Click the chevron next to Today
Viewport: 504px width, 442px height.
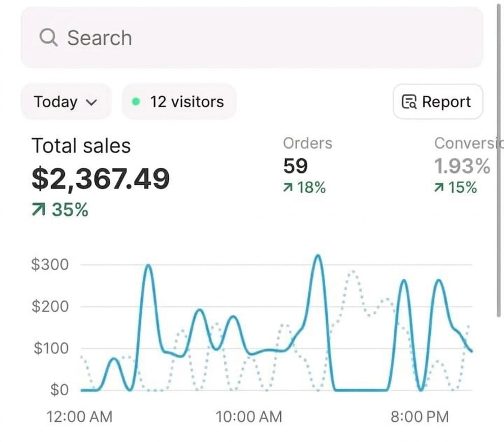(x=92, y=102)
